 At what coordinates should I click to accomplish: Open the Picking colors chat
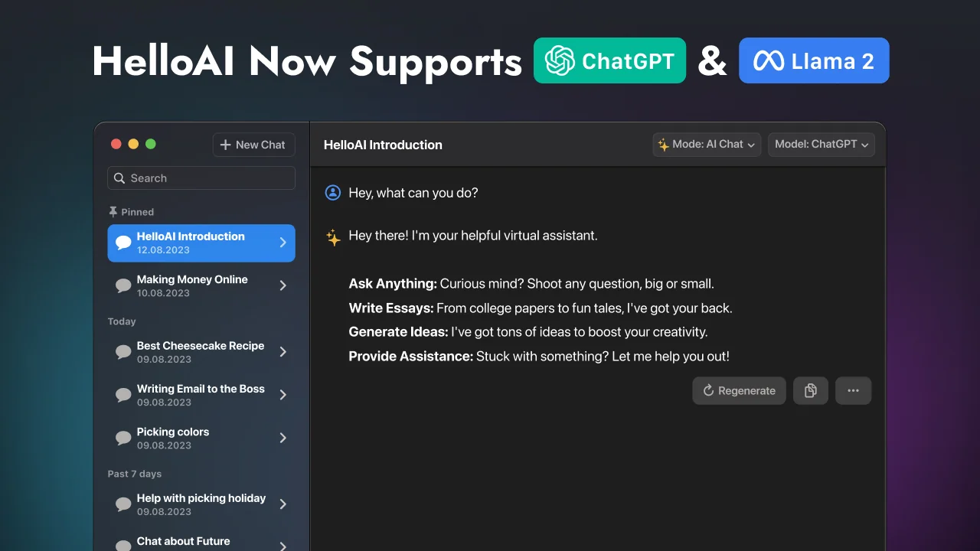(x=201, y=438)
